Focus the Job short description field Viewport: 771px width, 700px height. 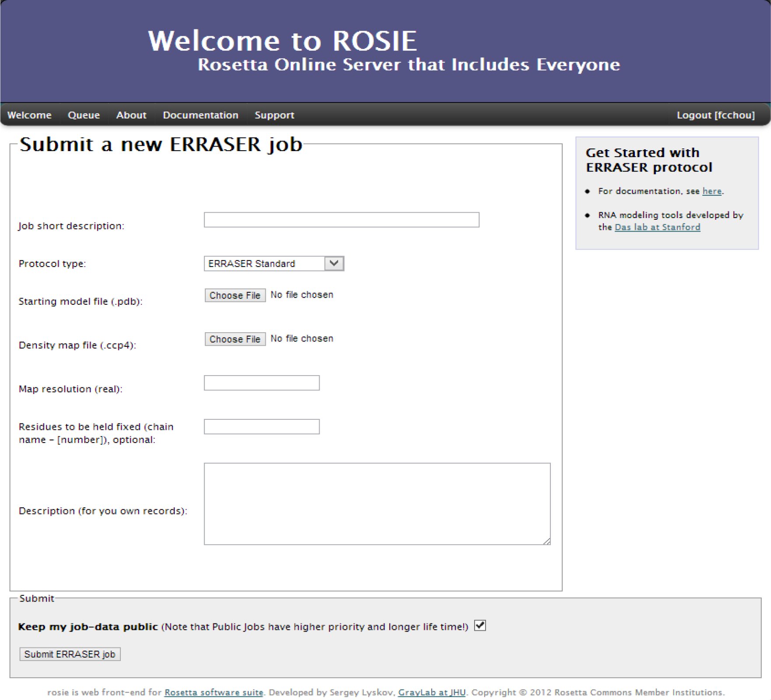341,220
